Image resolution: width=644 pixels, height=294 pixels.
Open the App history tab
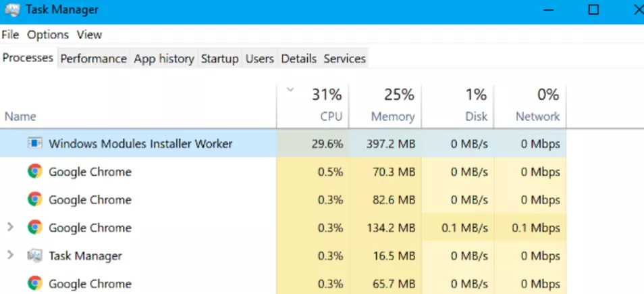coord(164,59)
